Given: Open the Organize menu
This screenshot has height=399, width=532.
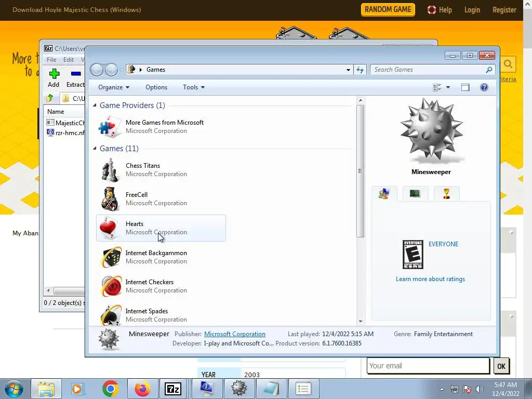Looking at the screenshot, I should (114, 87).
